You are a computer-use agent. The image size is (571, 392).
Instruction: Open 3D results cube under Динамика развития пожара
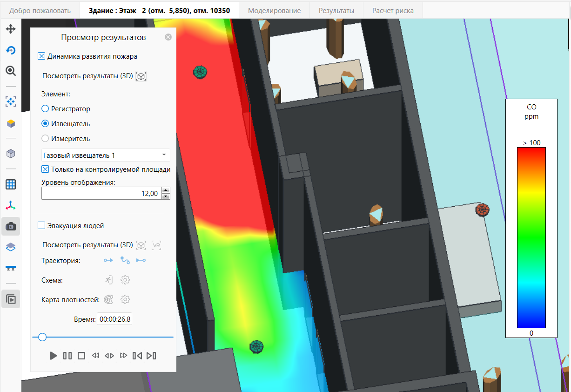pyautogui.click(x=141, y=76)
